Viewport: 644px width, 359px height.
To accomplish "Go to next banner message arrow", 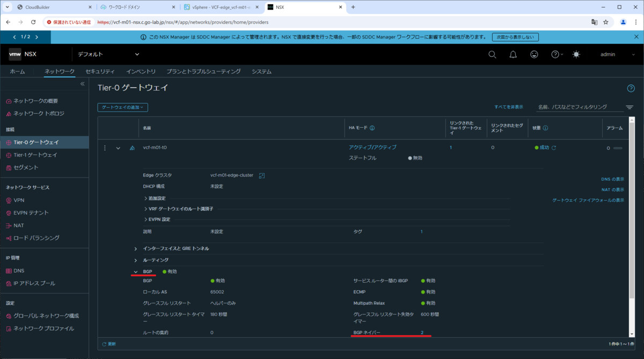I will [x=37, y=37].
